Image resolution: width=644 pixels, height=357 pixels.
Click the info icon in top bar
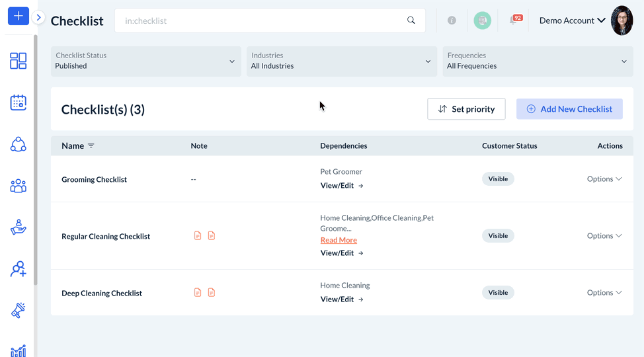click(452, 20)
